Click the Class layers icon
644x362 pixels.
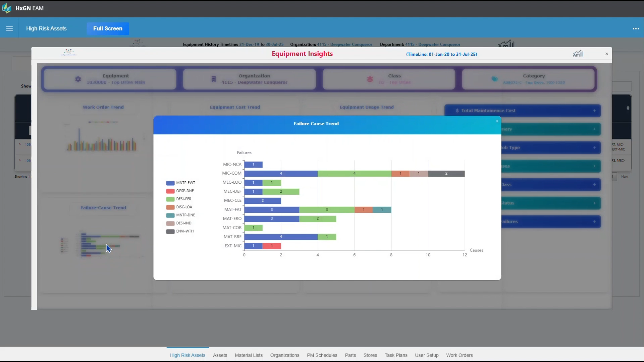pyautogui.click(x=370, y=79)
